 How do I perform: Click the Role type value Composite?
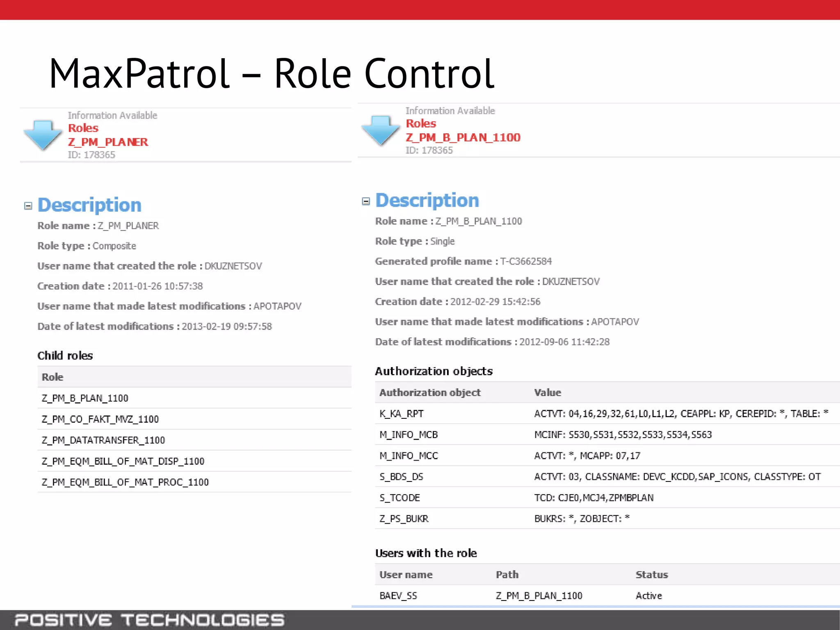coord(114,246)
